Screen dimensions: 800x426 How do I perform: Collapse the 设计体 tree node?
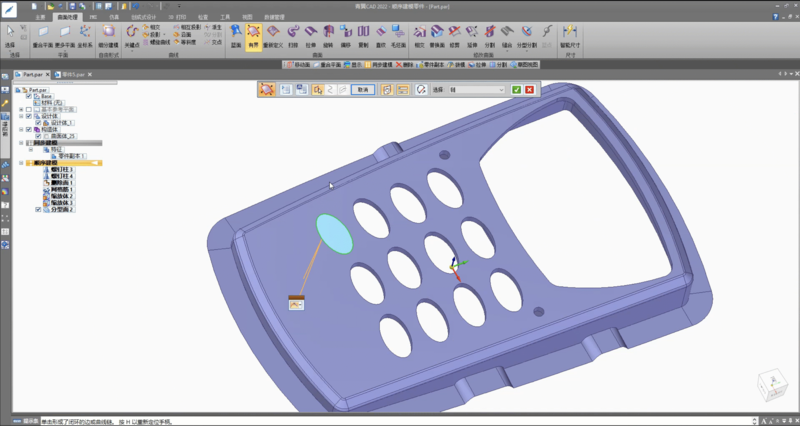pos(22,116)
